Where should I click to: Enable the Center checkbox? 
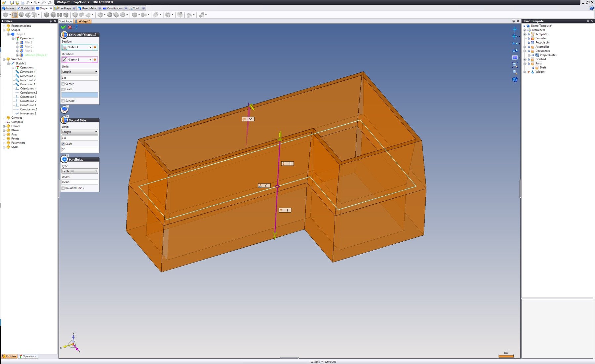63,84
